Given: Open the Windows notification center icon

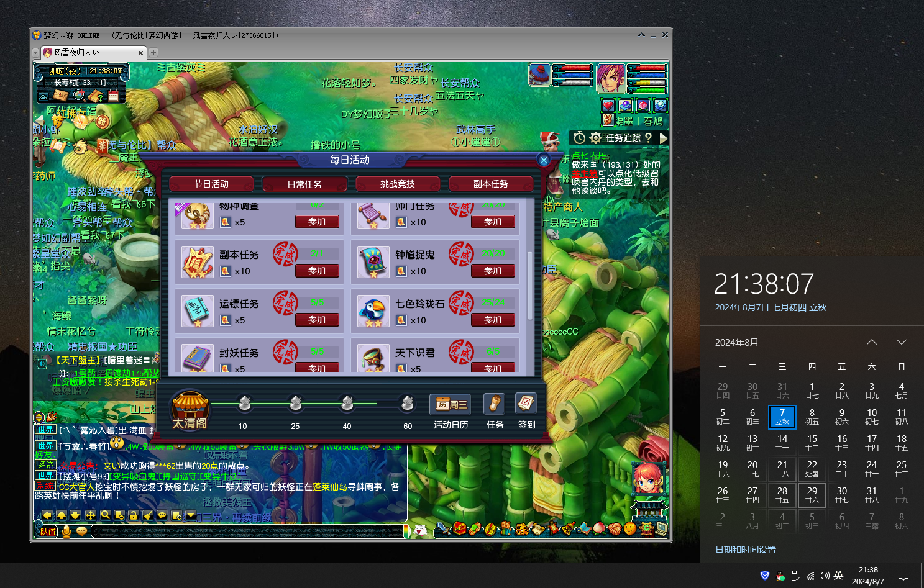Looking at the screenshot, I should (x=903, y=576).
